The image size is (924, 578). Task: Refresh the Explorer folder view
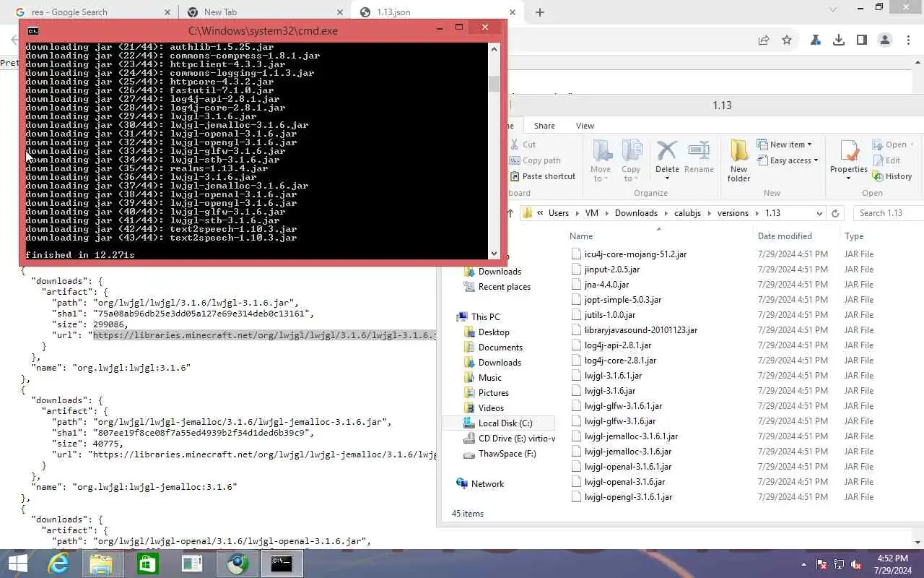835,213
